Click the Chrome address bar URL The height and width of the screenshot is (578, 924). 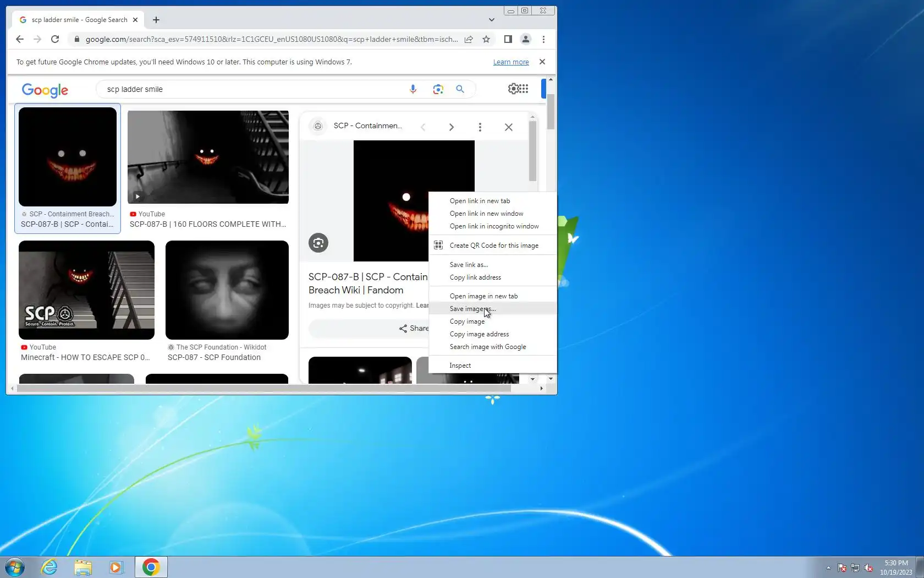click(x=272, y=39)
